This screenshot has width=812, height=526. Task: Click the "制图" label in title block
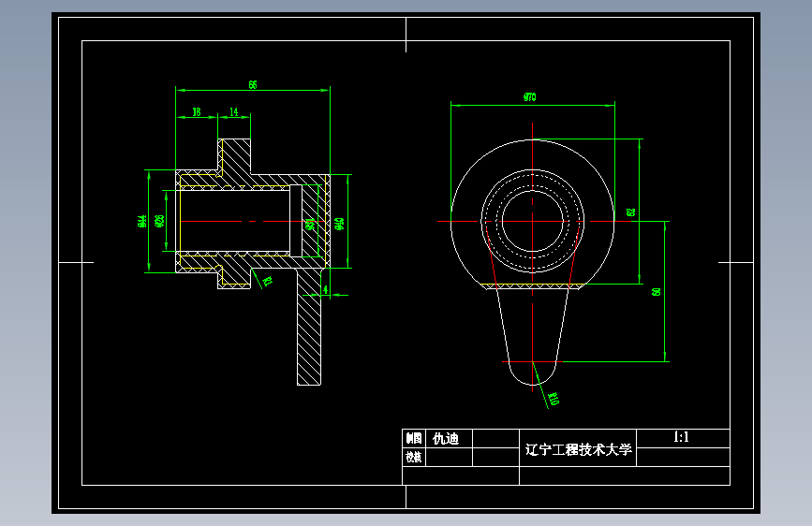(x=414, y=439)
